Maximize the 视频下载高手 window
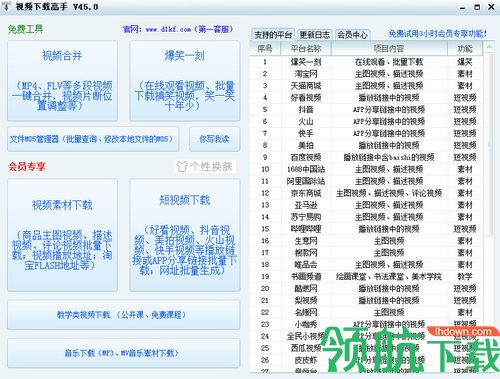Viewport: 500px width, 379px height. click(477, 7)
